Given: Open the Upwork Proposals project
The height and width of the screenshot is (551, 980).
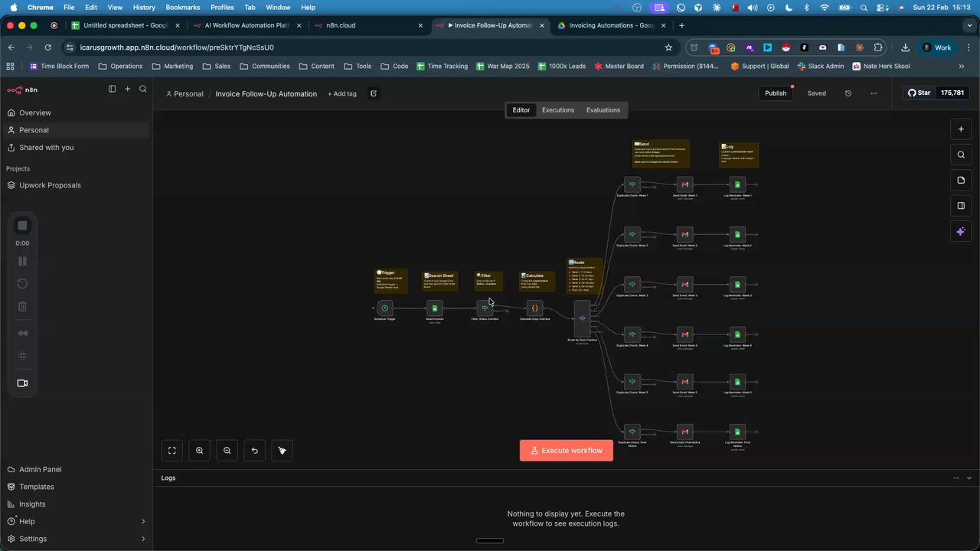Looking at the screenshot, I should [x=50, y=185].
